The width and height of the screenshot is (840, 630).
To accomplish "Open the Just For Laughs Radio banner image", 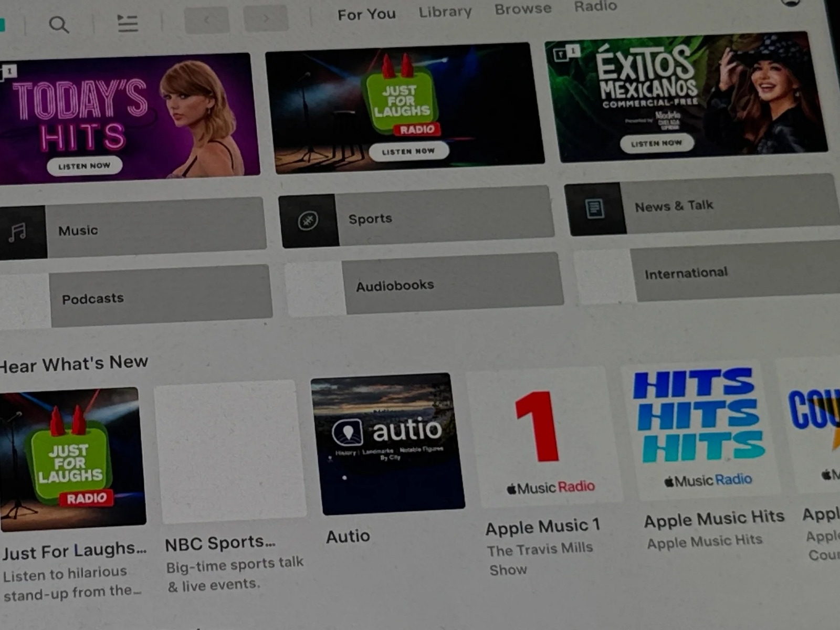I will [405, 108].
